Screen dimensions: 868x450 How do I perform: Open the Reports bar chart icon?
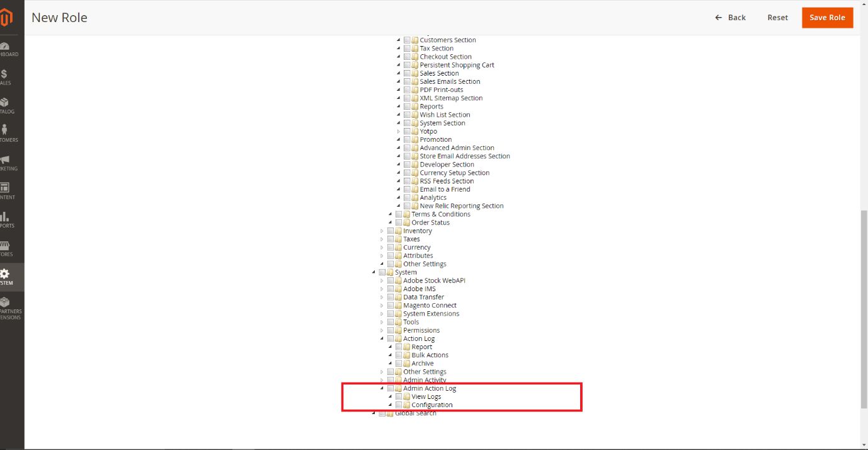pyautogui.click(x=5, y=219)
